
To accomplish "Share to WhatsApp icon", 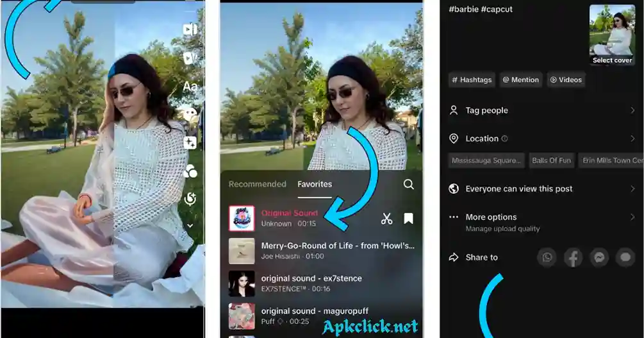I will tap(547, 257).
